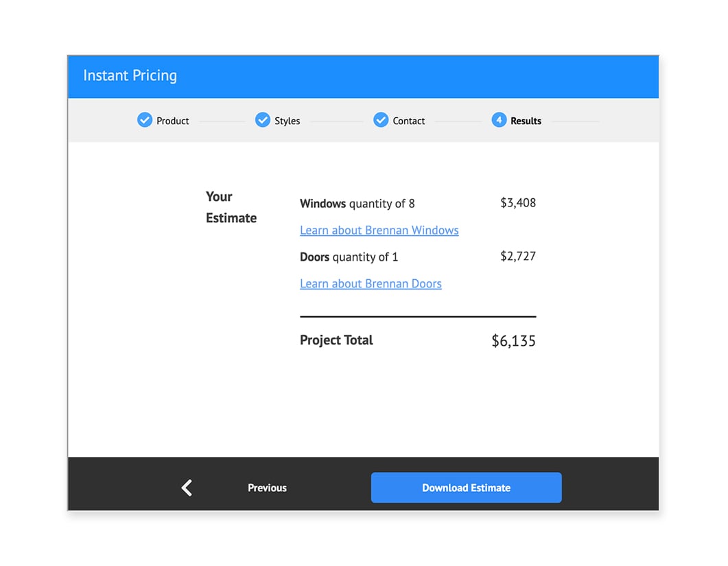This screenshot has height=566, width=728.
Task: Select the Results step label
Action: [x=526, y=121]
